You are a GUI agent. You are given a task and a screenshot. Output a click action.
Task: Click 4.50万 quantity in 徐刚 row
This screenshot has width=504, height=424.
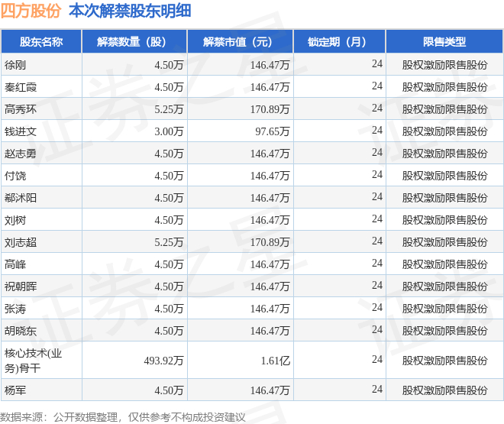(x=169, y=65)
